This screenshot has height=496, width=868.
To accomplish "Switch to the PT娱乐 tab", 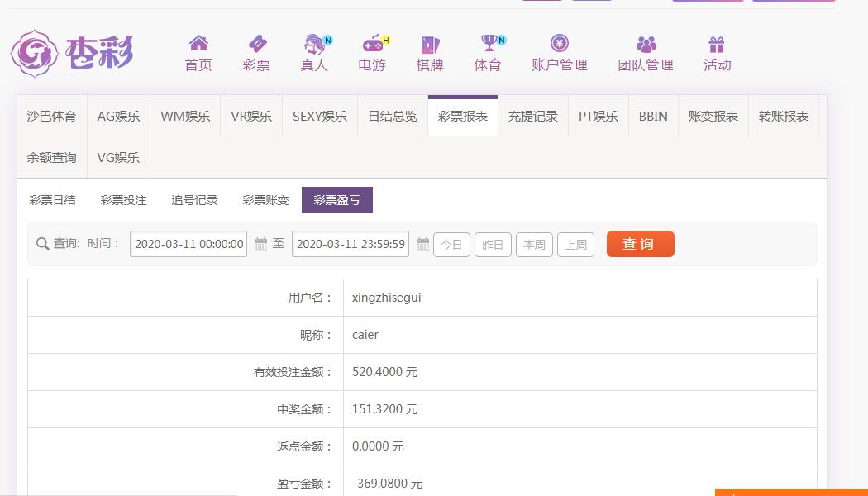I will pyautogui.click(x=599, y=117).
